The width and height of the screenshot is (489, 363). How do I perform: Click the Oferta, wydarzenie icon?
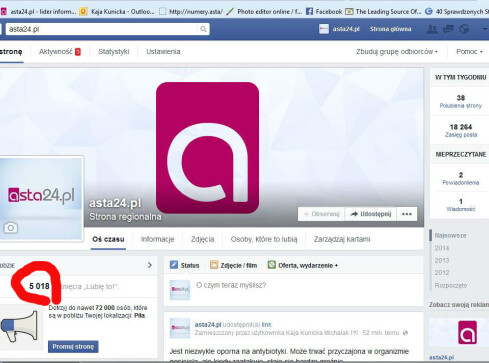pyautogui.click(x=272, y=265)
